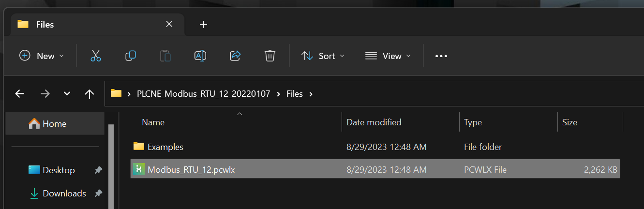Image resolution: width=644 pixels, height=209 pixels.
Task: Open the View layout dropdown
Action: click(x=388, y=56)
